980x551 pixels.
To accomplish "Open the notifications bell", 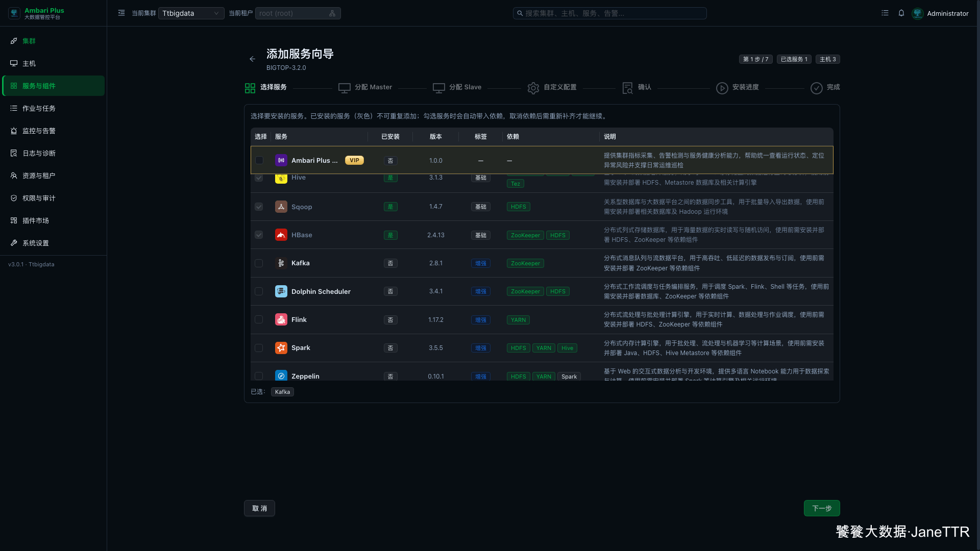I will pos(901,13).
